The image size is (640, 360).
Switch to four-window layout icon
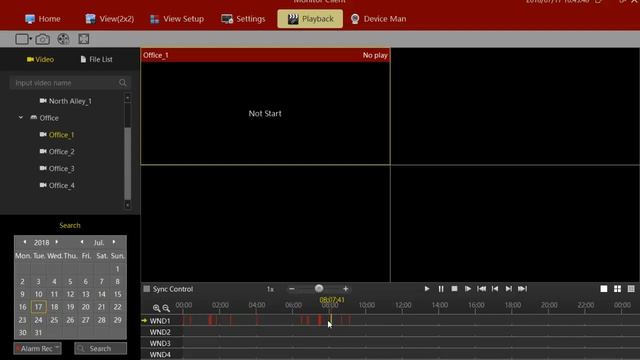click(x=618, y=289)
